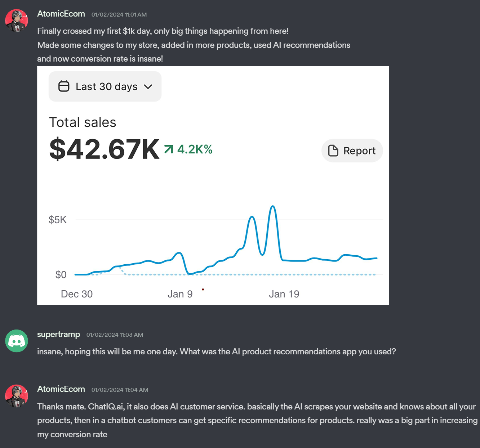This screenshot has width=480, height=448.
Task: Select the AtomicEcom username above the $1k message
Action: pos(61,14)
